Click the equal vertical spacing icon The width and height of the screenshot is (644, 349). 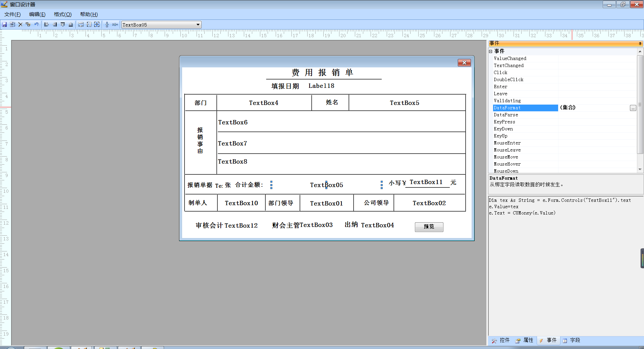107,24
